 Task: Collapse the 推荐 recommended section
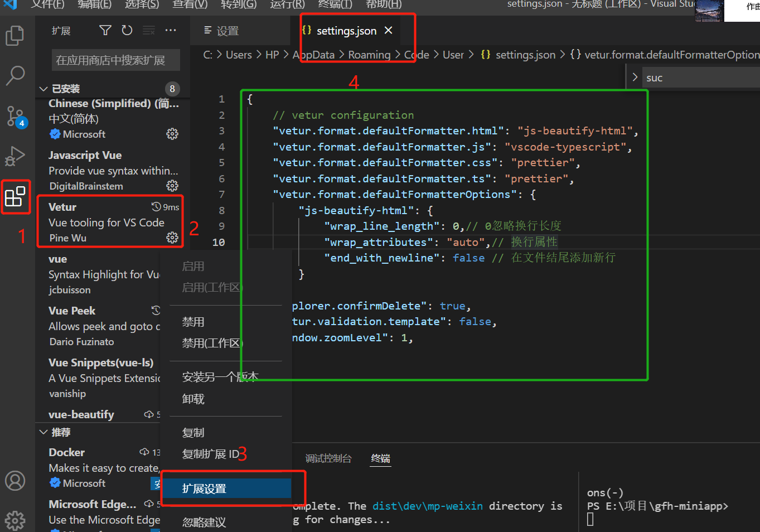(x=43, y=432)
